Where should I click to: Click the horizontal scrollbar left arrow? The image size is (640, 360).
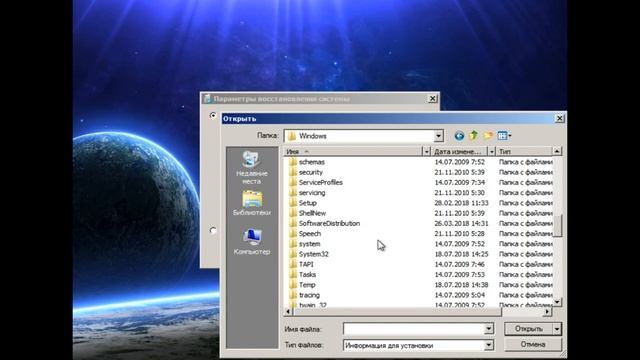(x=288, y=312)
